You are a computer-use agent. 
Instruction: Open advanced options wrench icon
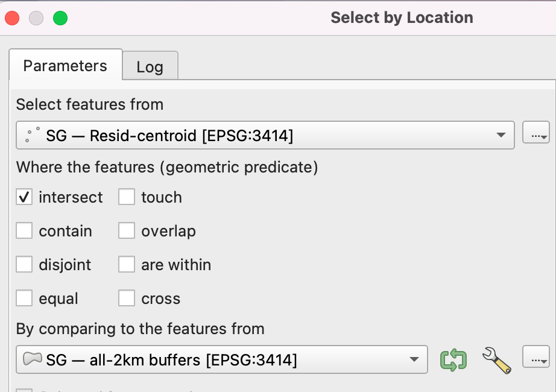(x=496, y=360)
